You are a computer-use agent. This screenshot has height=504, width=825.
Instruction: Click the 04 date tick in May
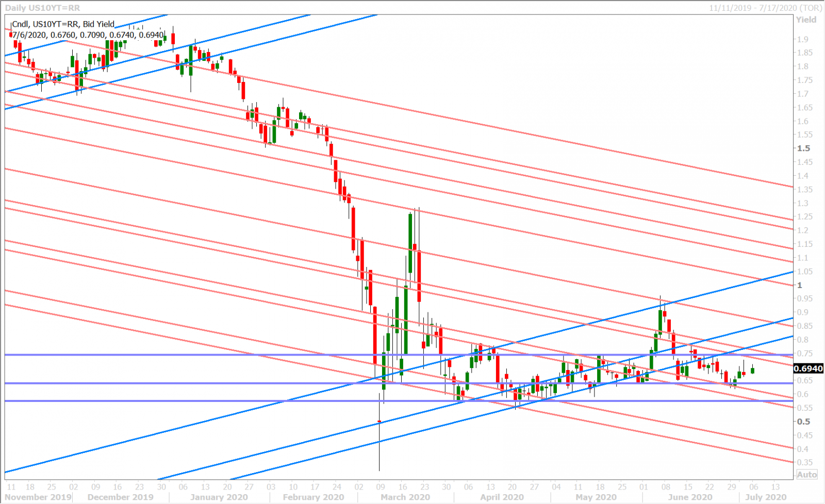click(x=556, y=486)
